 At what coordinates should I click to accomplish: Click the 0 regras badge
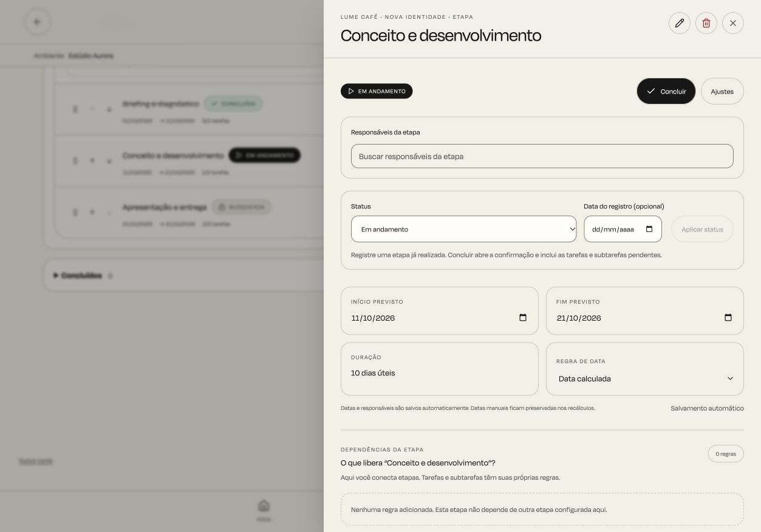[726, 454]
